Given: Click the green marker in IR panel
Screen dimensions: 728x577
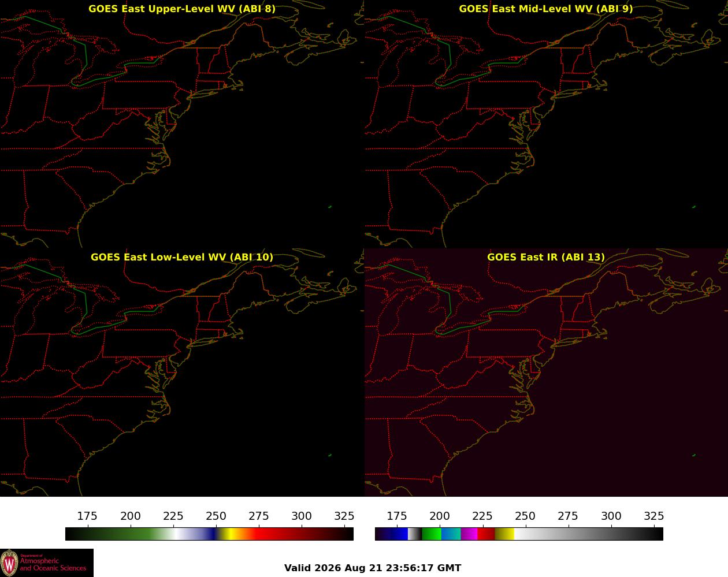Looking at the screenshot, I should [x=694, y=455].
